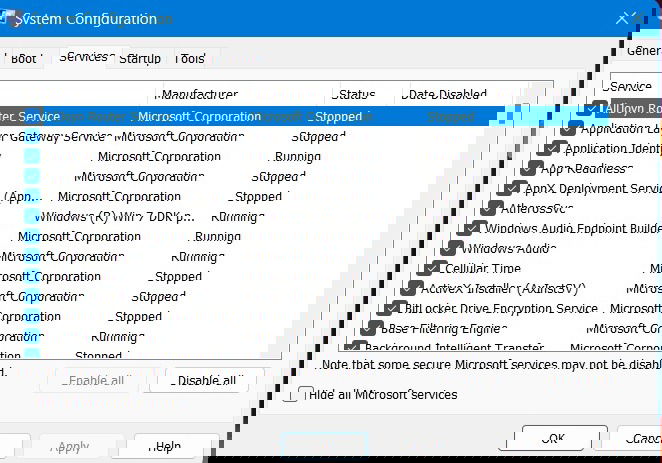Click the Windows (R) Win 7 DDK manufacturer text

tap(115, 217)
